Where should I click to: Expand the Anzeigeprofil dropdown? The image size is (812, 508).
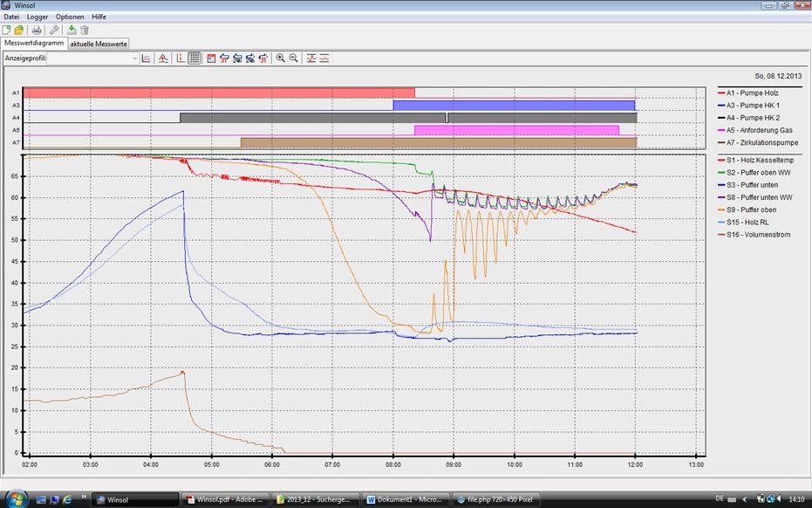click(x=135, y=58)
